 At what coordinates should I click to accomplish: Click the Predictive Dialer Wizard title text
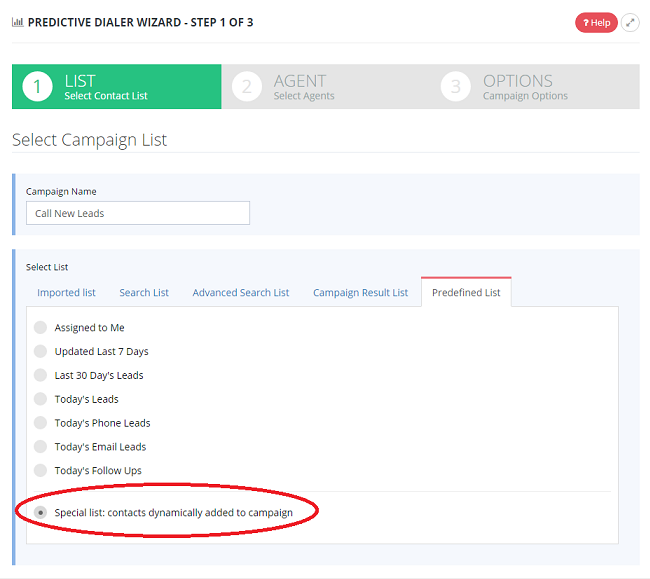coord(140,22)
